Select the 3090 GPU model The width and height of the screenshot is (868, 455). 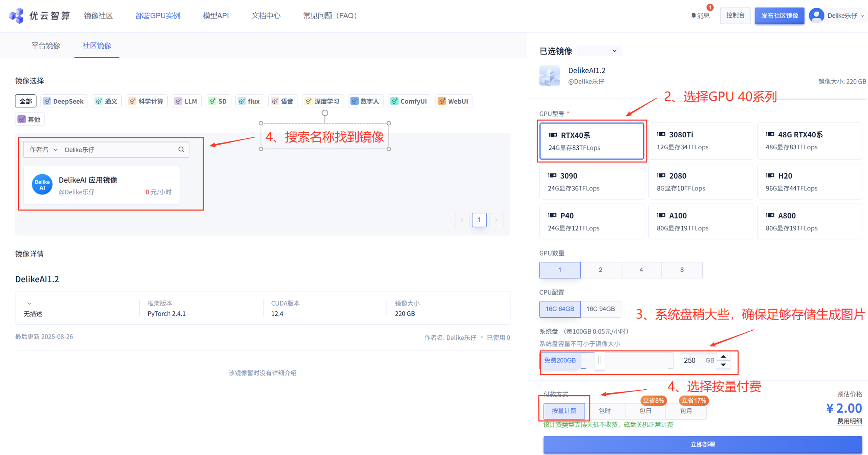[591, 181]
